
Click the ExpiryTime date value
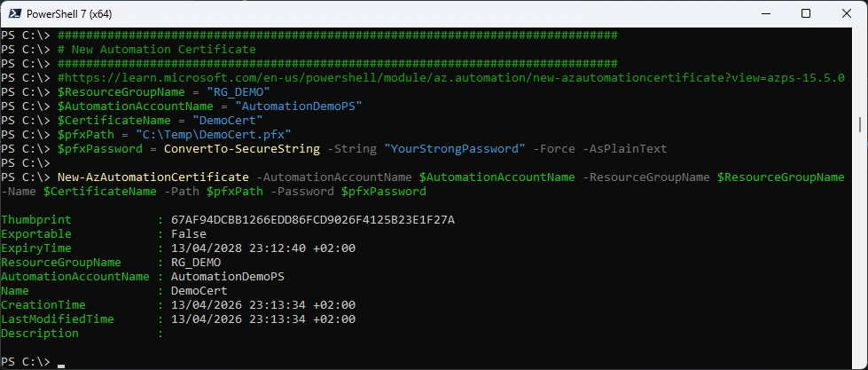pyautogui.click(x=263, y=248)
